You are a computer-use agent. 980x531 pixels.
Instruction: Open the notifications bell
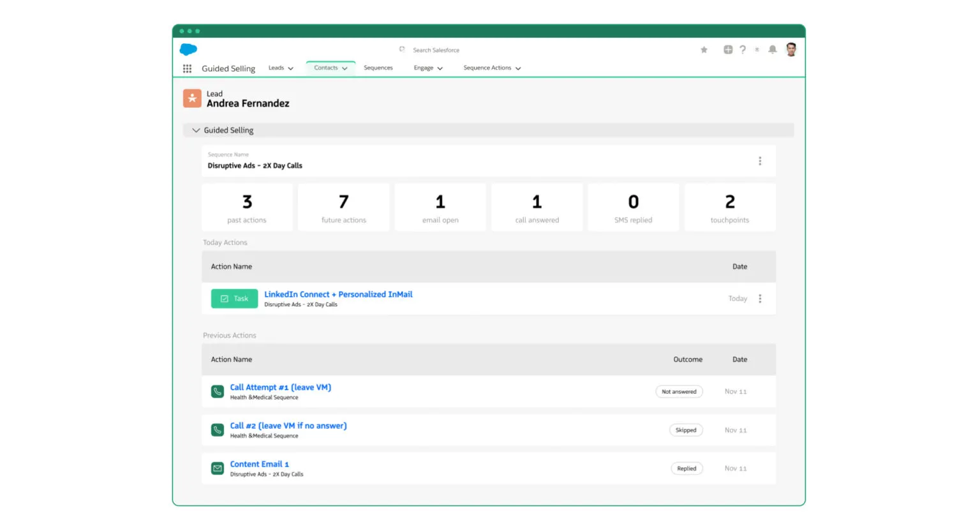pos(772,50)
